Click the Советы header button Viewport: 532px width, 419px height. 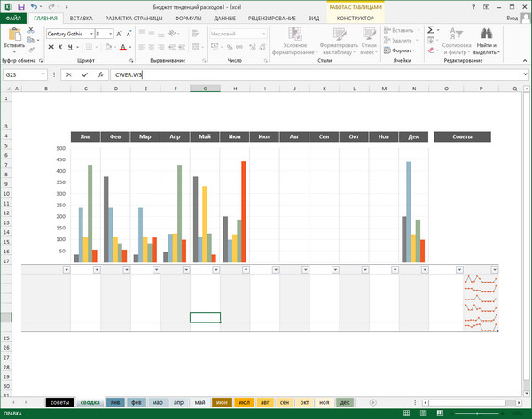[x=462, y=136]
